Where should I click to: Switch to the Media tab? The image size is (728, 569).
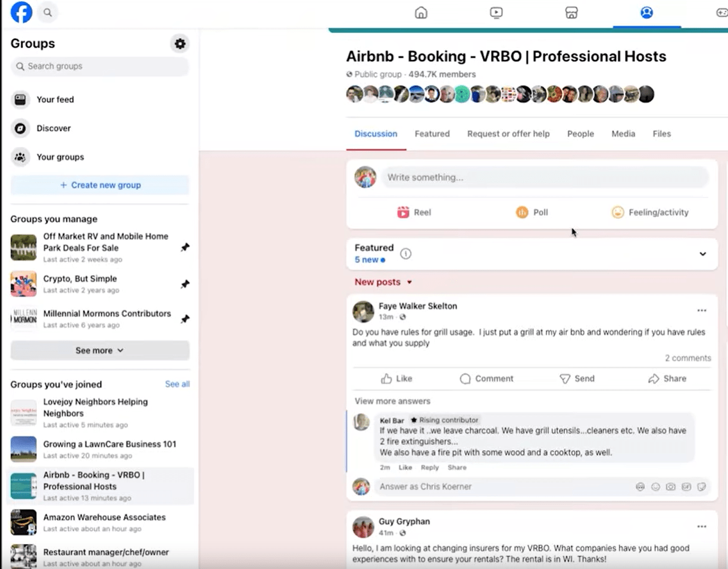(x=623, y=134)
